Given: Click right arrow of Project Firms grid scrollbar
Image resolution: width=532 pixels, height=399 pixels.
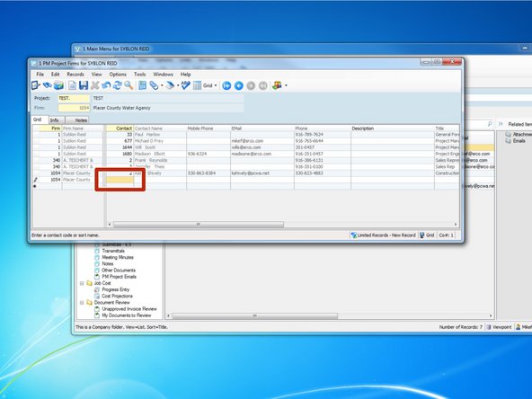Looking at the screenshot, I should [456, 225].
